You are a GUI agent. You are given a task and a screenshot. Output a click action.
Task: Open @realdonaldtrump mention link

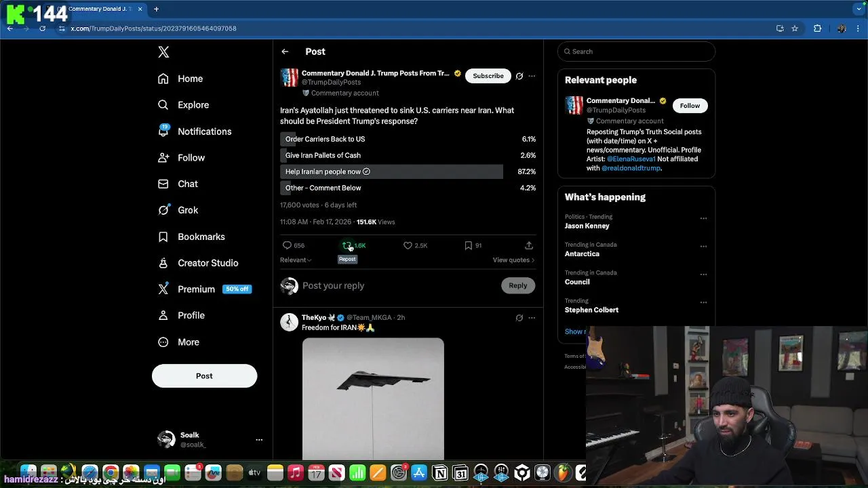click(631, 168)
